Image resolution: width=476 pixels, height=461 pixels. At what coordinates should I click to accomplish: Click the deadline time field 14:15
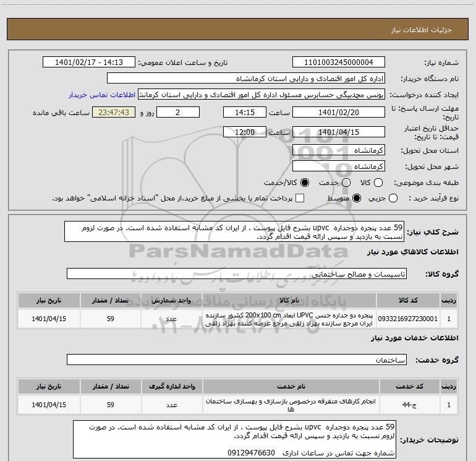point(245,113)
